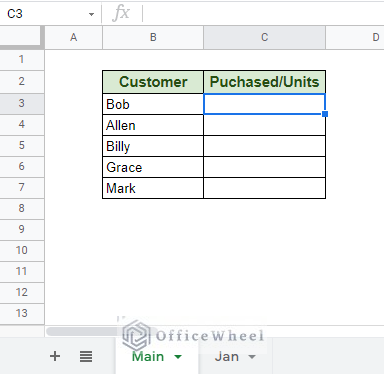Select row 2 header
The image size is (384, 374).
(22, 82)
